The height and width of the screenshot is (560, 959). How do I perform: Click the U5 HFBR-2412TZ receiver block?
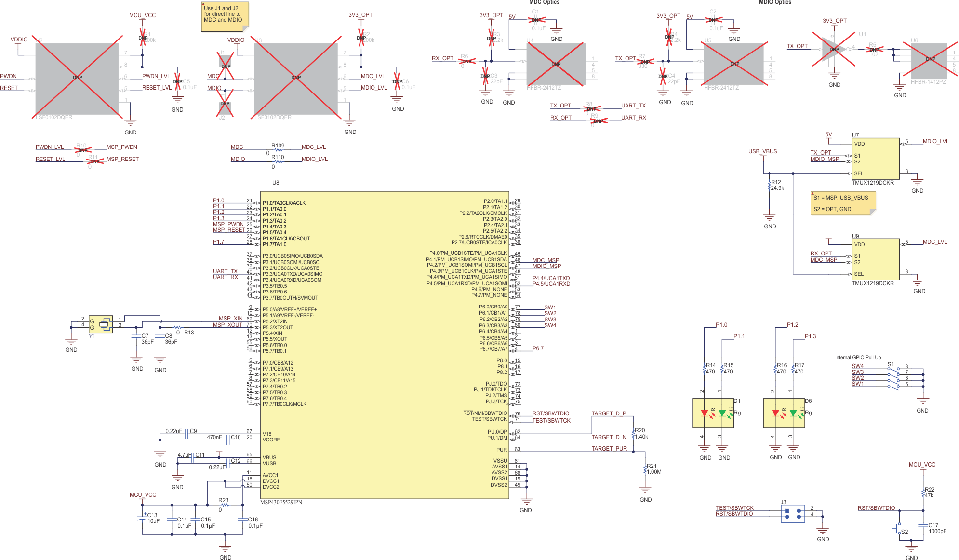click(x=734, y=64)
